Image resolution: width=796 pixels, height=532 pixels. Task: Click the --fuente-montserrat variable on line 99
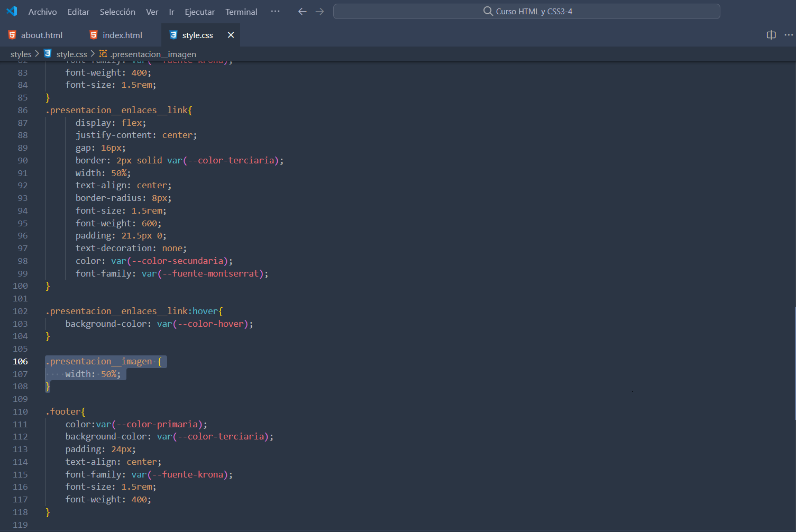click(x=211, y=273)
